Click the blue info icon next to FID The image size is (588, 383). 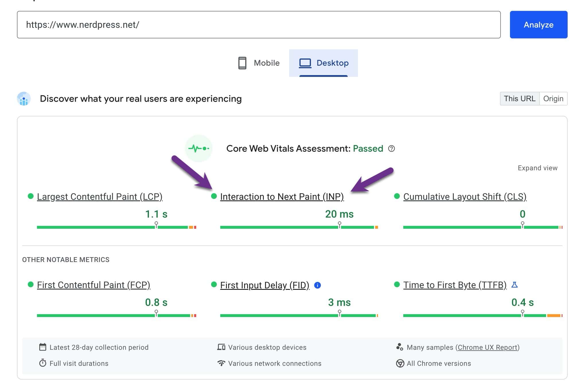317,285
